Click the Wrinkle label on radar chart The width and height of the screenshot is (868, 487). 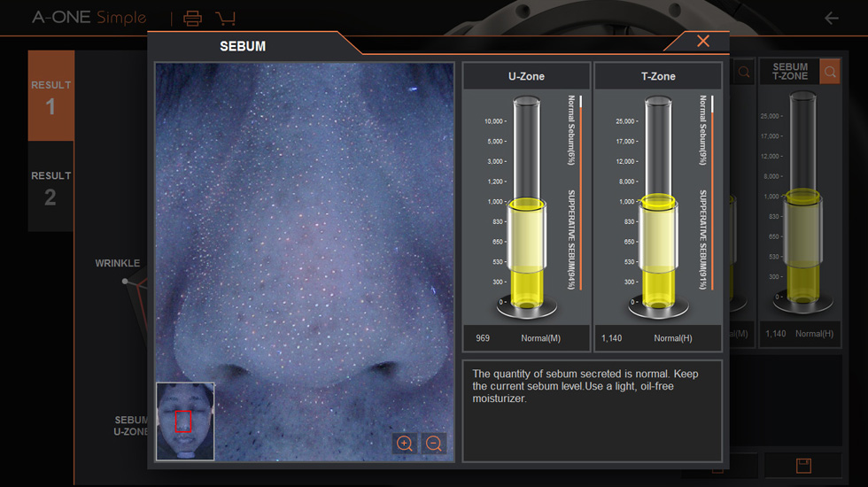click(x=118, y=263)
